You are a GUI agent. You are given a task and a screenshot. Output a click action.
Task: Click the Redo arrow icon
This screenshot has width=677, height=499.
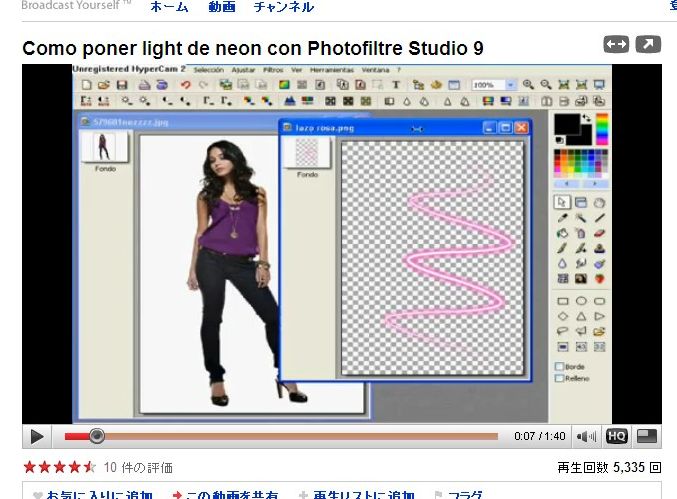[x=204, y=85]
